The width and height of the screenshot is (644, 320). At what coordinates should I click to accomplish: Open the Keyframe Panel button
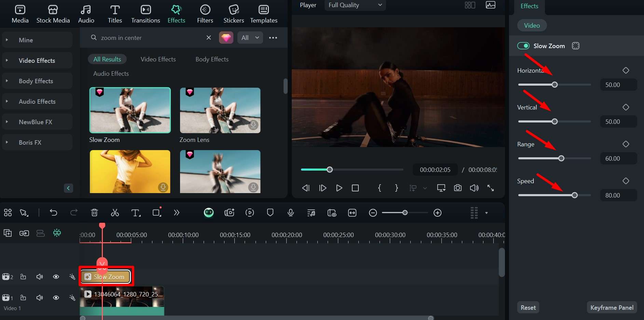[612, 308]
